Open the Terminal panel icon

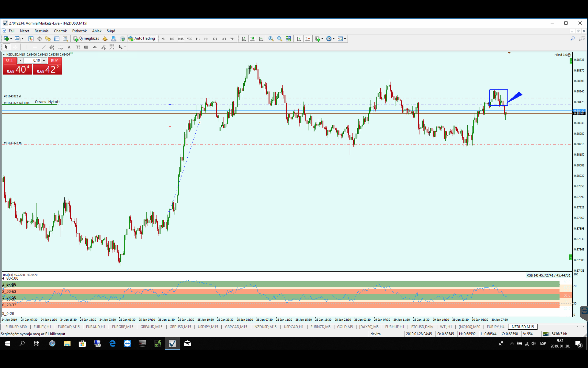pyautogui.click(x=57, y=39)
